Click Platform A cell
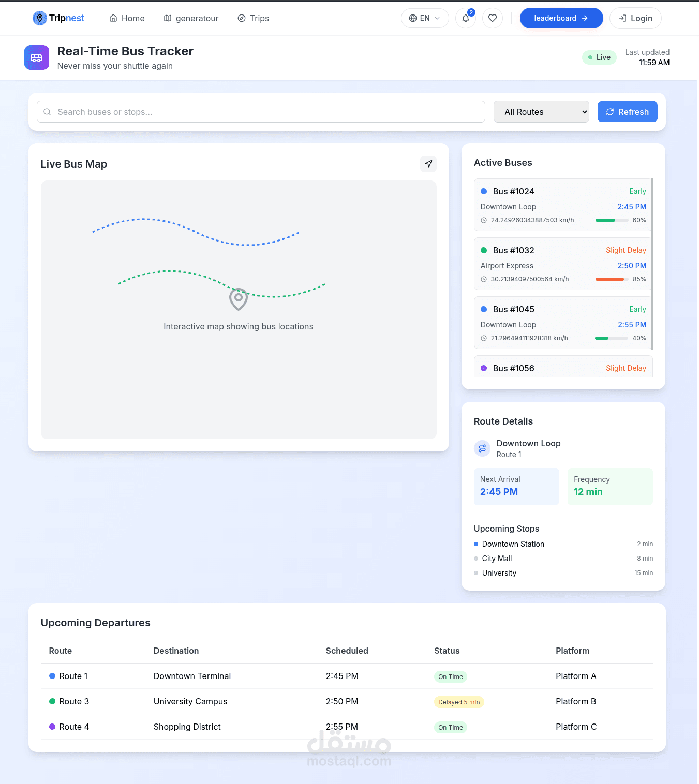Viewport: 699px width, 784px height. click(576, 676)
